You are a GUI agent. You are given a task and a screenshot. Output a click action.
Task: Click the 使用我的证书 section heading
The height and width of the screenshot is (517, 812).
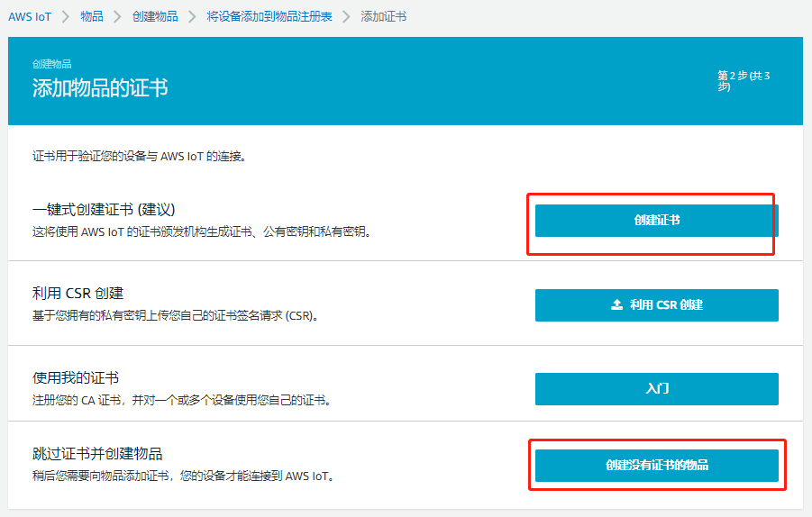pyautogui.click(x=75, y=377)
